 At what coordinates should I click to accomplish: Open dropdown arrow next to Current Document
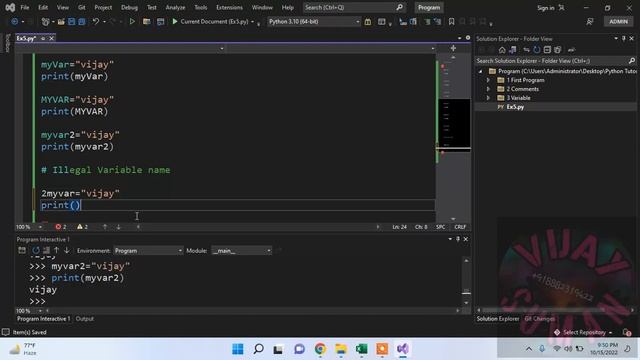[x=253, y=22]
